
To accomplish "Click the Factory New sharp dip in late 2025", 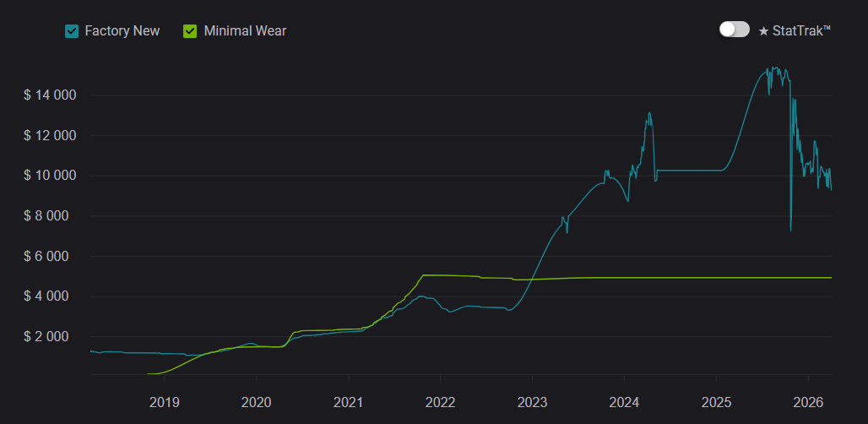I will 790,226.
